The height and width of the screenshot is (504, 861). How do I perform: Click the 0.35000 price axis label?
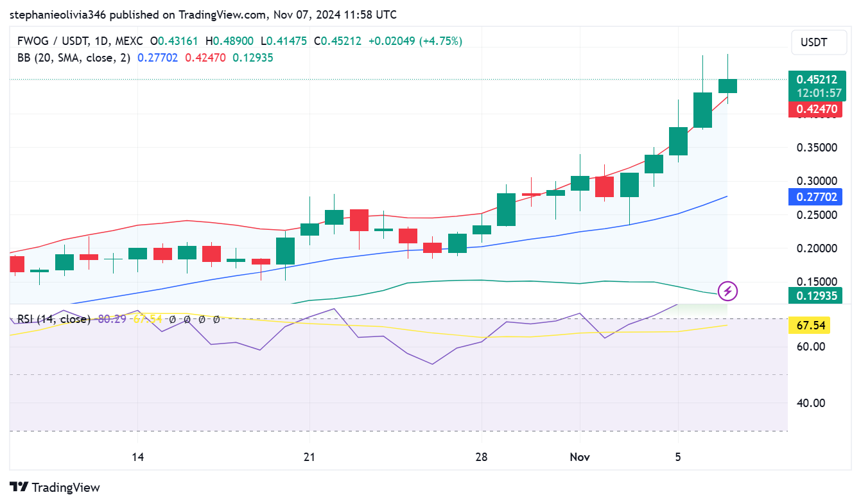pyautogui.click(x=817, y=148)
